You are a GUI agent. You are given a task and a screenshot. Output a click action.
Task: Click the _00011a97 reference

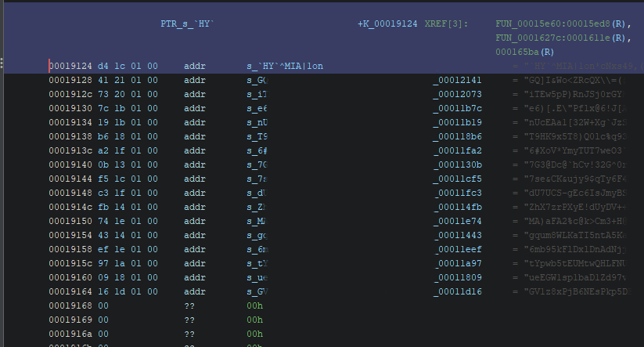tap(457, 263)
